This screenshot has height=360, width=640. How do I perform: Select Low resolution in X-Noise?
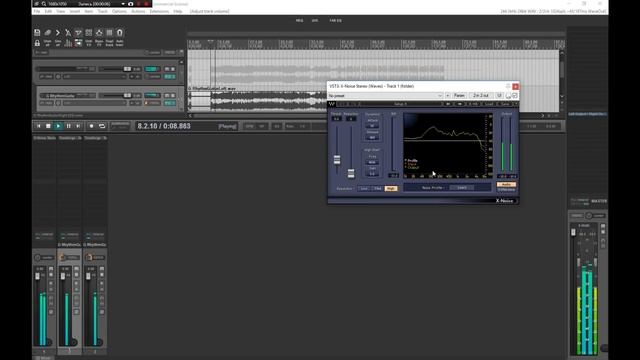(x=364, y=188)
